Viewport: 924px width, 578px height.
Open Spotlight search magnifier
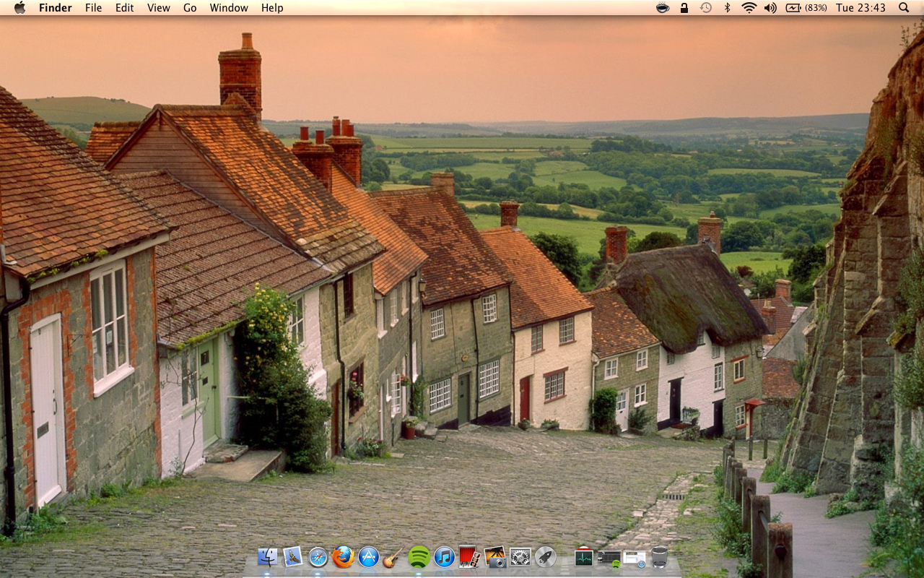[x=904, y=8]
